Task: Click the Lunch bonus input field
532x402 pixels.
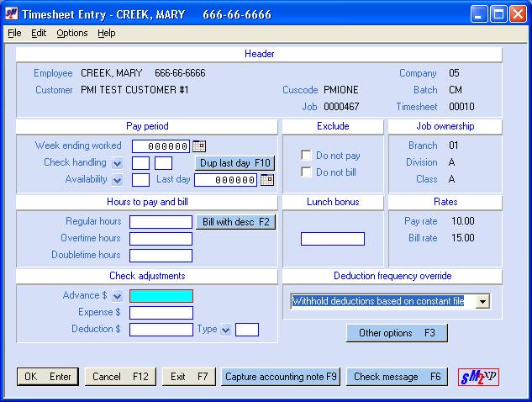Action: pyautogui.click(x=332, y=239)
